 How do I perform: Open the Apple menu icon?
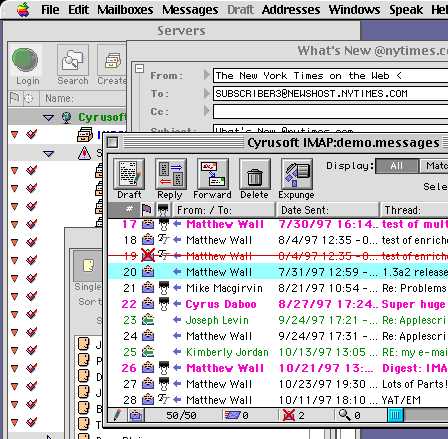click(23, 9)
